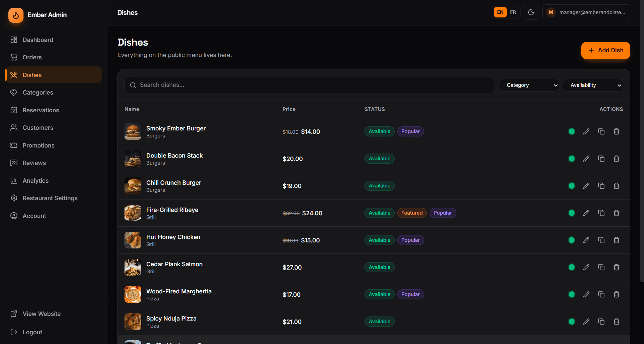Toggle availability of Wood-Fired Margherita
This screenshot has height=344, width=644.
tap(572, 294)
